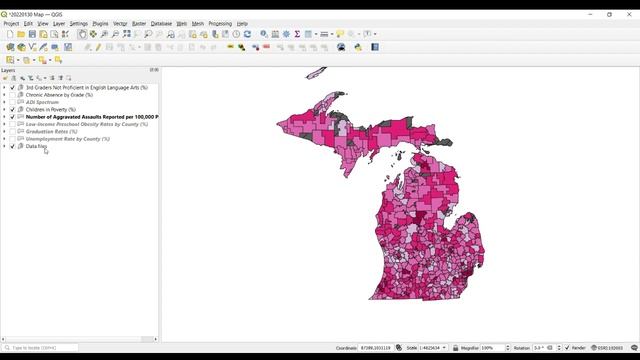Click Select Features tool in bottom toolbar
Viewport: 640px width, 360px height.
click(x=10, y=60)
